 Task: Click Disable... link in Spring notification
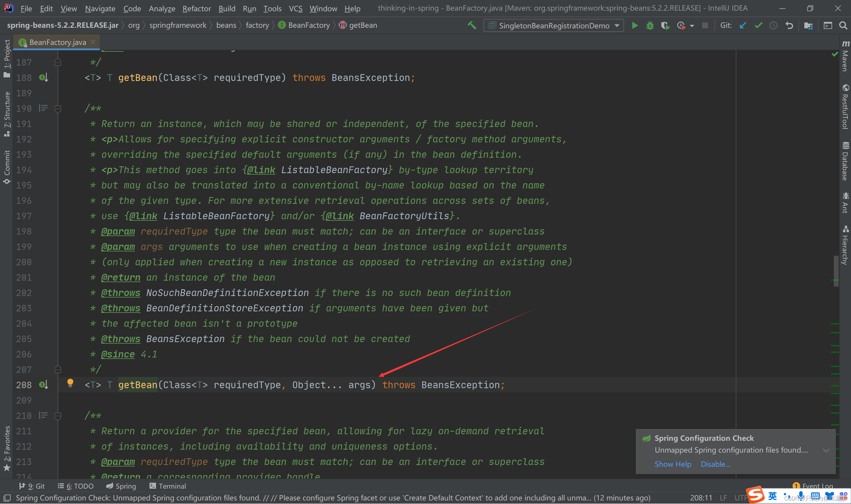pos(715,464)
